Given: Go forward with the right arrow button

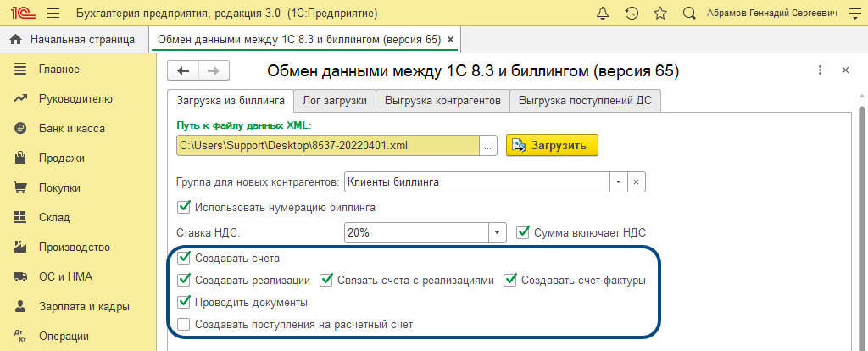Looking at the screenshot, I should [214, 71].
